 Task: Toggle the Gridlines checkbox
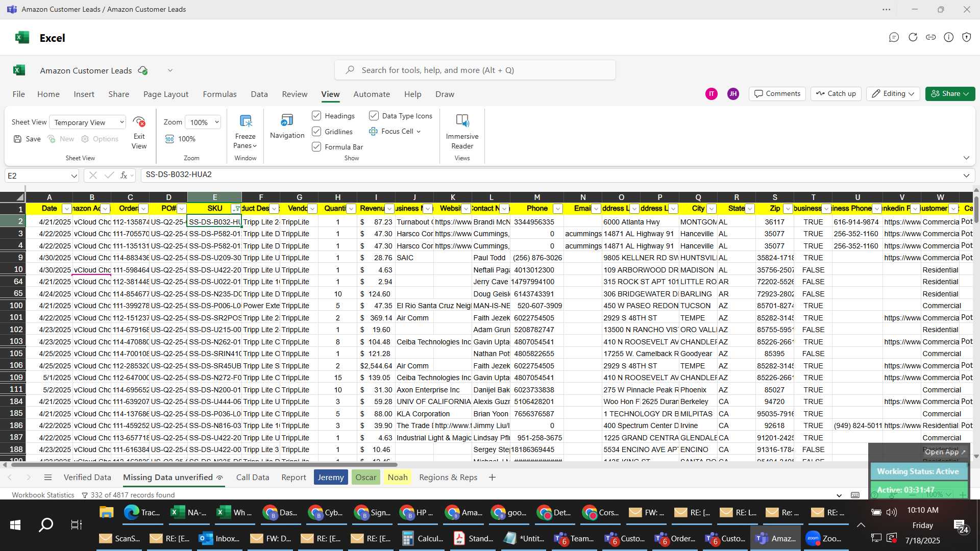tap(316, 131)
